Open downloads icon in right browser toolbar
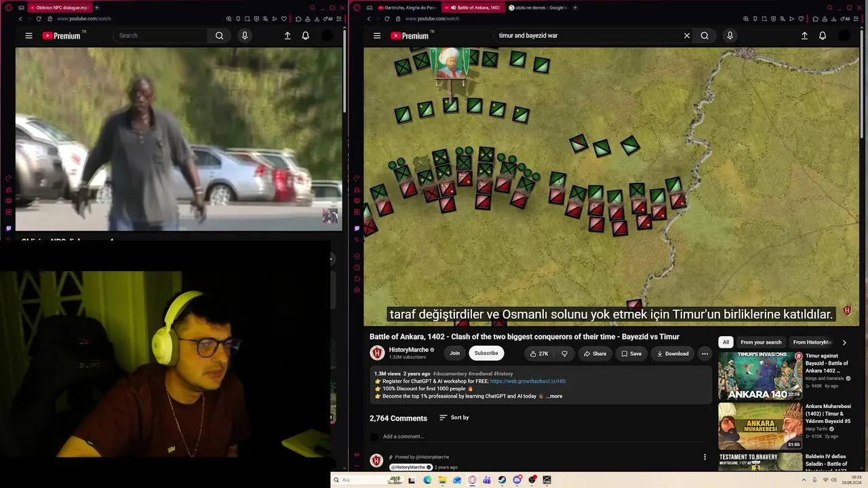 click(x=834, y=19)
